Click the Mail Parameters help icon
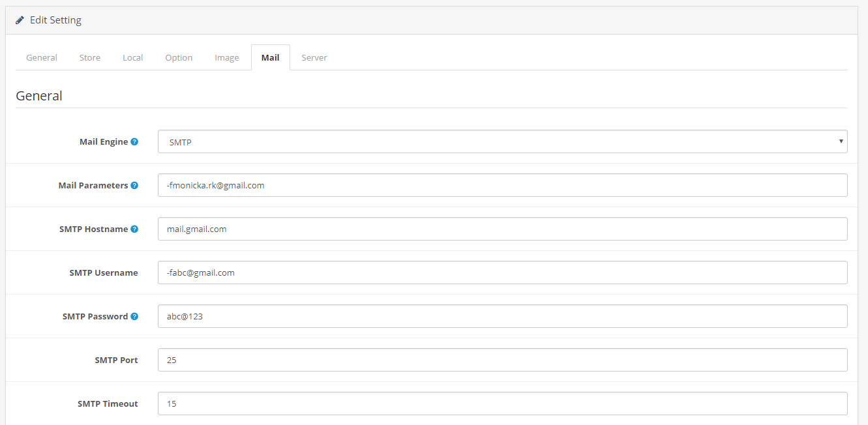Viewport: 868px width, 425px height. [134, 185]
